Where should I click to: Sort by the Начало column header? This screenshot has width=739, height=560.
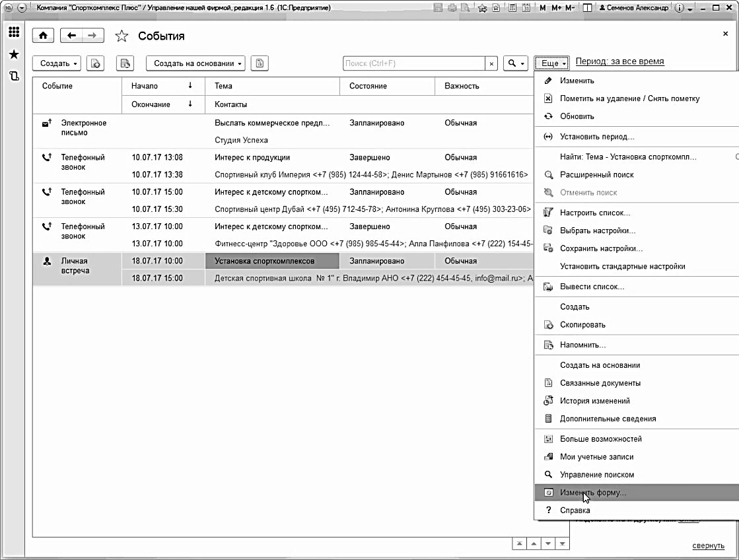tap(163, 86)
